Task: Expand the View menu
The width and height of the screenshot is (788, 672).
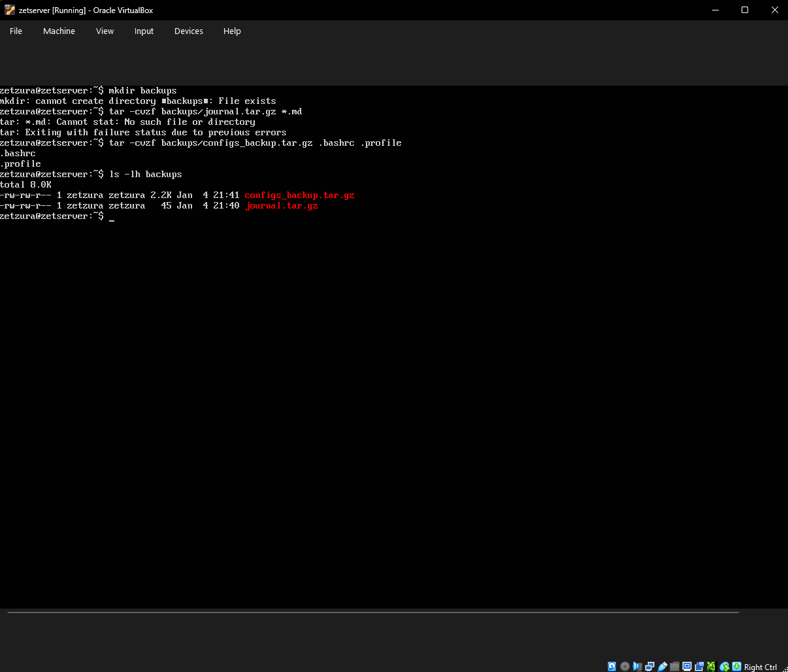Action: 105,31
